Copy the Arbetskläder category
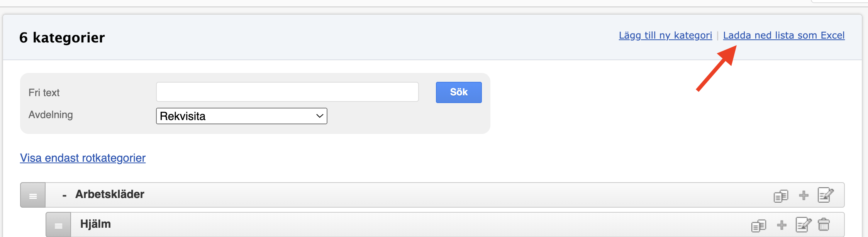The height and width of the screenshot is (237, 868). (x=781, y=196)
